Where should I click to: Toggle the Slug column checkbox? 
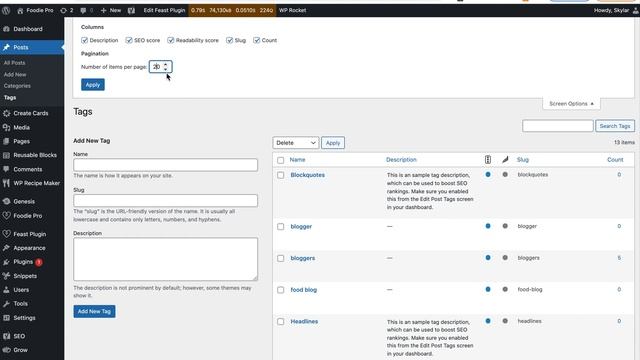click(229, 40)
